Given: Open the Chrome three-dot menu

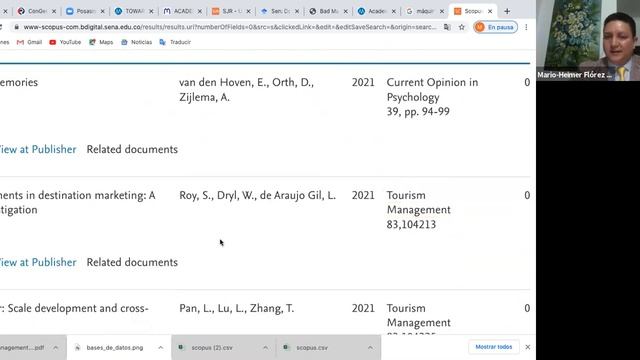Looking at the screenshot, I should [526, 27].
